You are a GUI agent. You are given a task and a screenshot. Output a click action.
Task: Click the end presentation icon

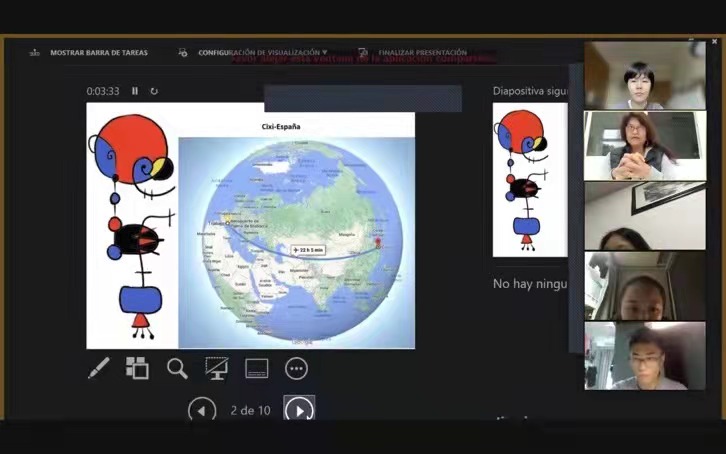[x=363, y=53]
